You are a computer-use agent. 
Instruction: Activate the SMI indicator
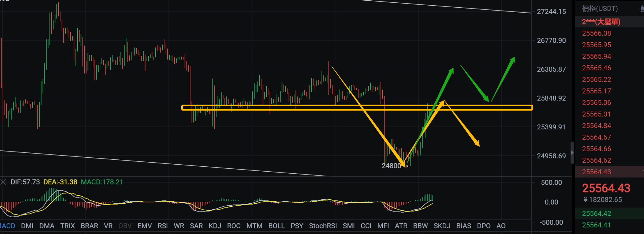(x=349, y=226)
